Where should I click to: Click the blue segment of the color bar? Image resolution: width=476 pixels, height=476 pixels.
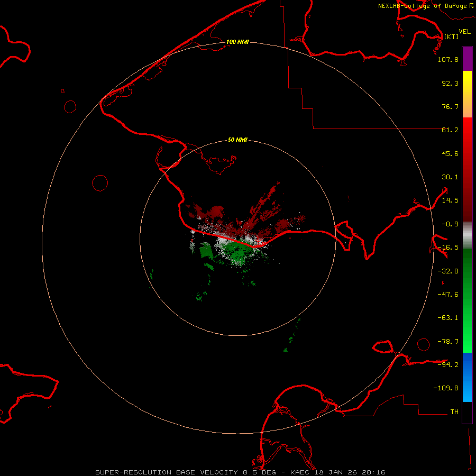tap(467, 377)
